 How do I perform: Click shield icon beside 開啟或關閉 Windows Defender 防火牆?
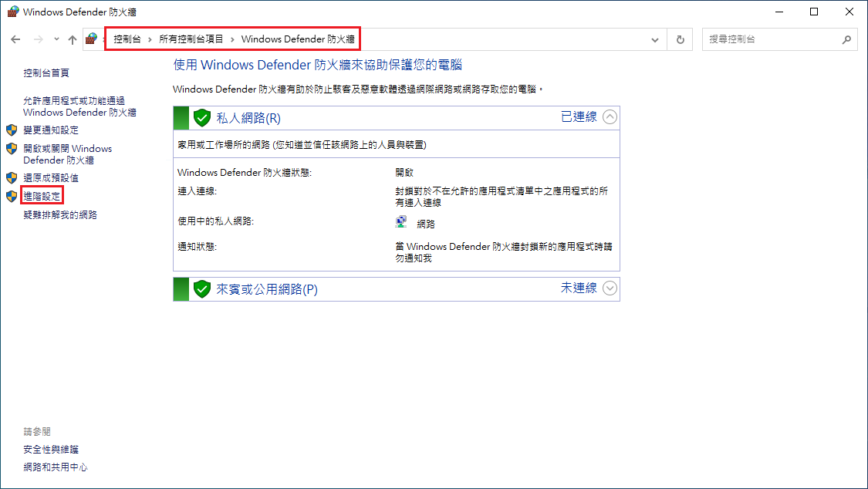tap(12, 149)
